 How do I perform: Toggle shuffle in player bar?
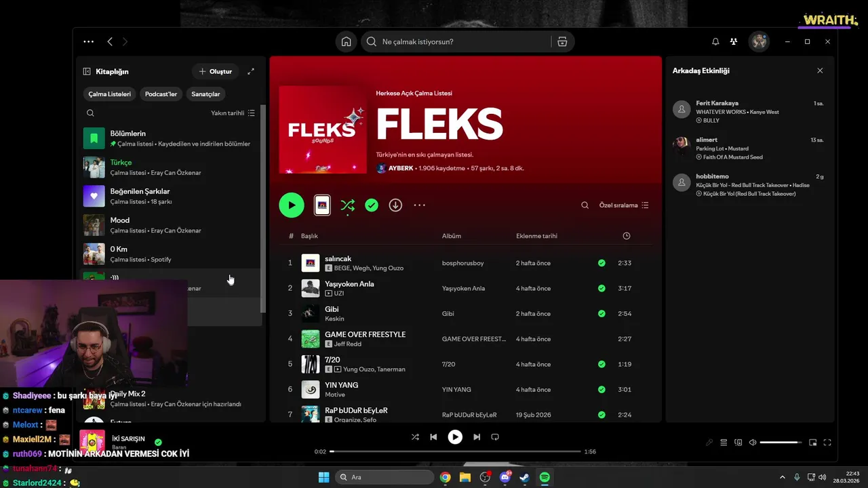pos(415,437)
